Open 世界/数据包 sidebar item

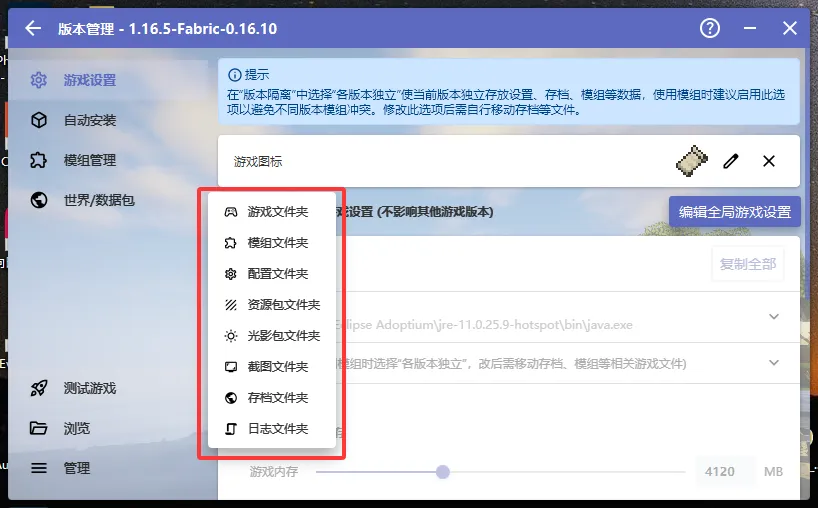(98, 200)
